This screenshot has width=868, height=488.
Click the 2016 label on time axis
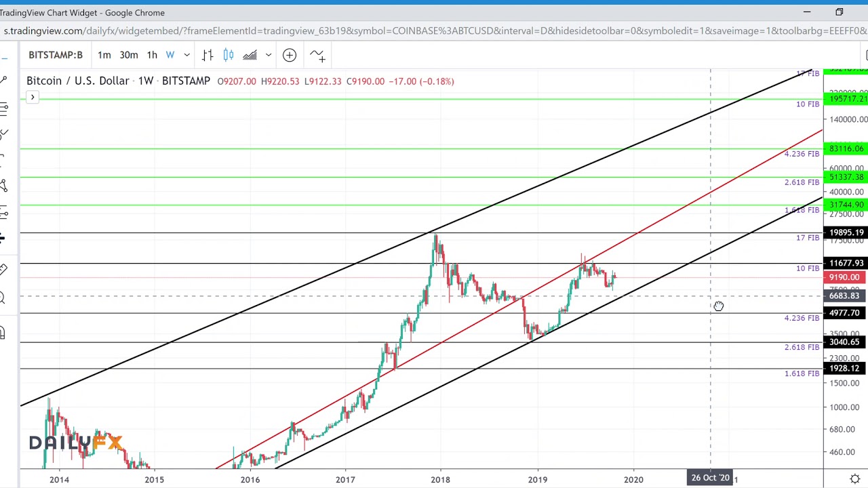250,479
